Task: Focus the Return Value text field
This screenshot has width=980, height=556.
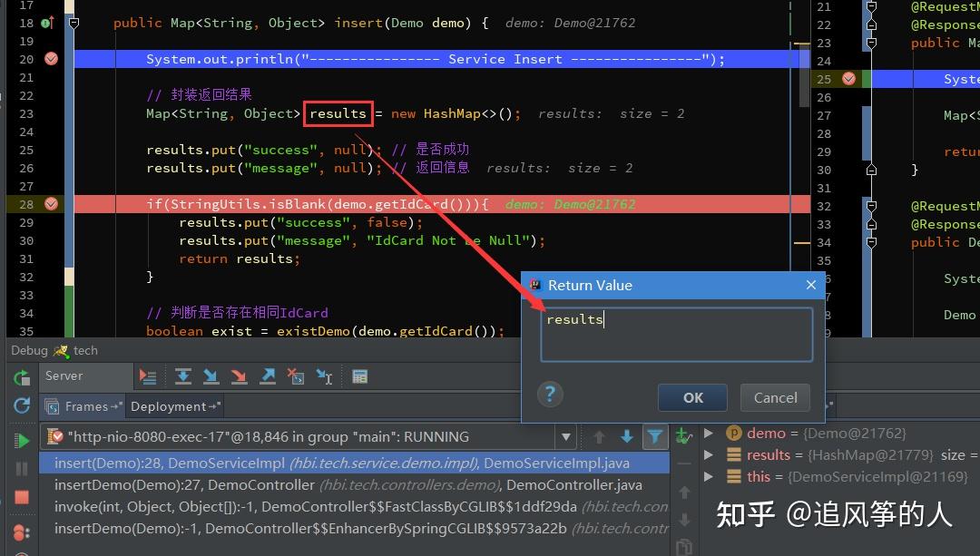Action: click(676, 334)
